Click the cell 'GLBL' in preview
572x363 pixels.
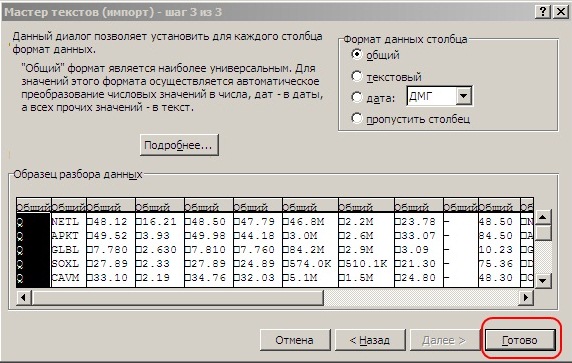point(65,250)
